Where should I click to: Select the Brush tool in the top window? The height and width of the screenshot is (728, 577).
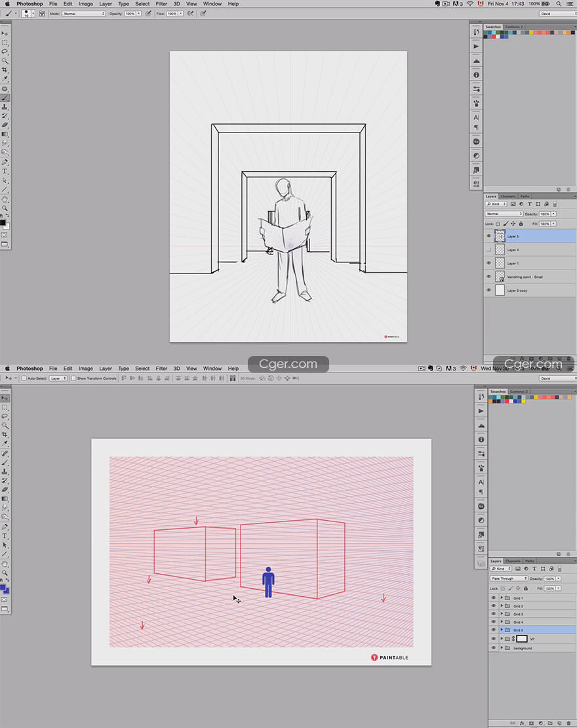5,98
